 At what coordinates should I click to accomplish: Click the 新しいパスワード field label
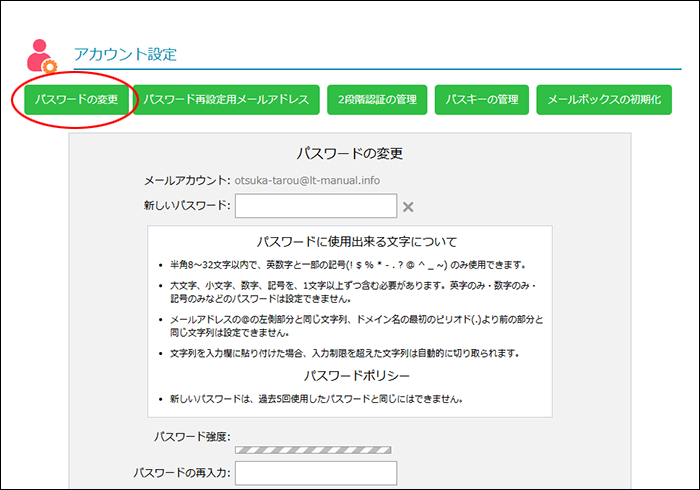click(188, 206)
